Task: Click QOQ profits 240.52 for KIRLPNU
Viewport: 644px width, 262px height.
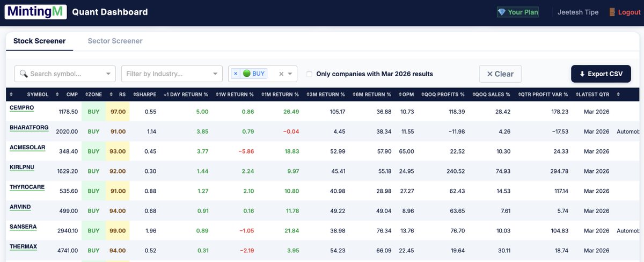Action: coord(455,171)
